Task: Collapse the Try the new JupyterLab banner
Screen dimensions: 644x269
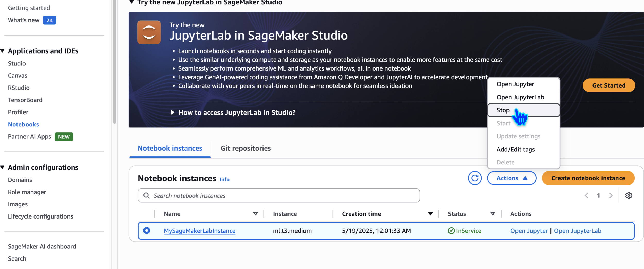Action: tap(132, 2)
